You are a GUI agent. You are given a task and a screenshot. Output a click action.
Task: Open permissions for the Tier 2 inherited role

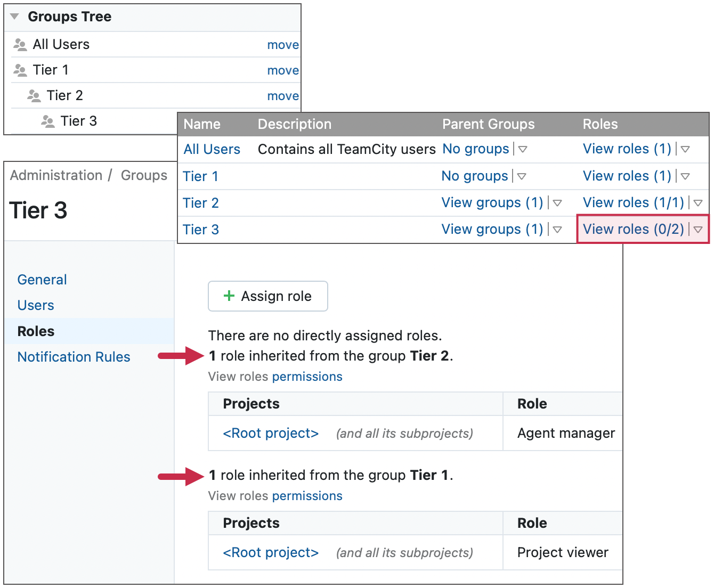click(x=307, y=377)
